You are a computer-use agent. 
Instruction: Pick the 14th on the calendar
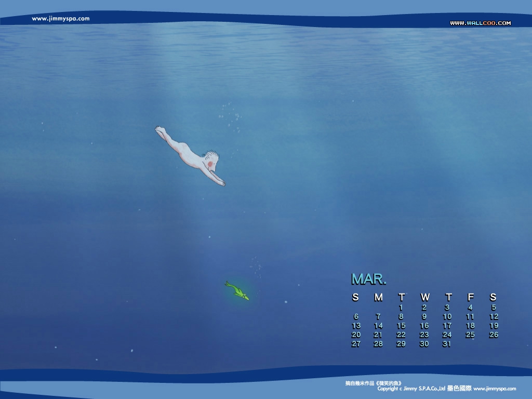378,326
